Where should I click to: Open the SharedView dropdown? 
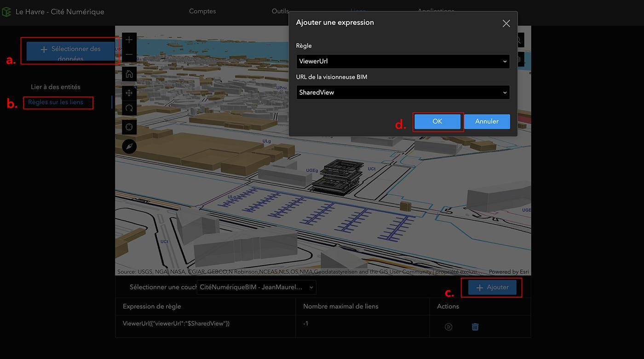point(403,93)
